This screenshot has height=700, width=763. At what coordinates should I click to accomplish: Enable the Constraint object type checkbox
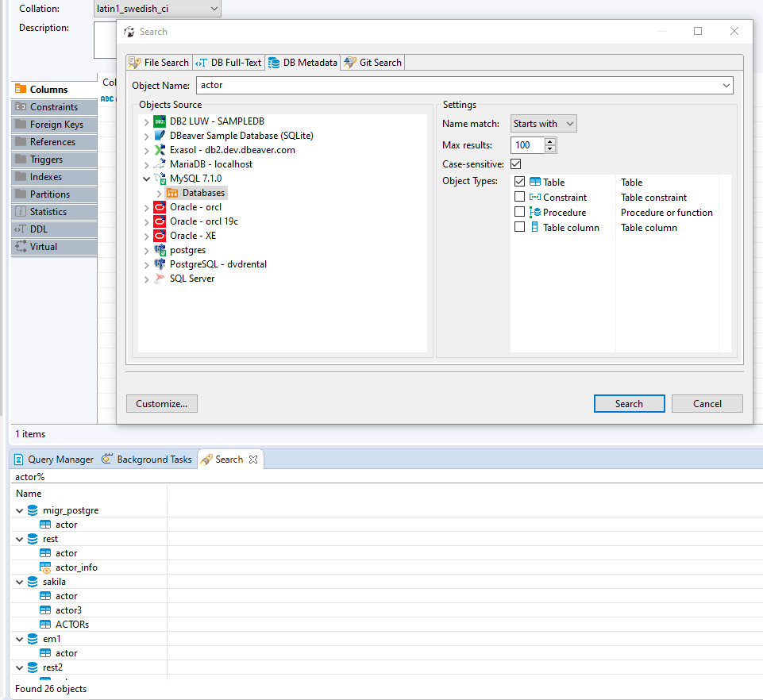(x=519, y=197)
